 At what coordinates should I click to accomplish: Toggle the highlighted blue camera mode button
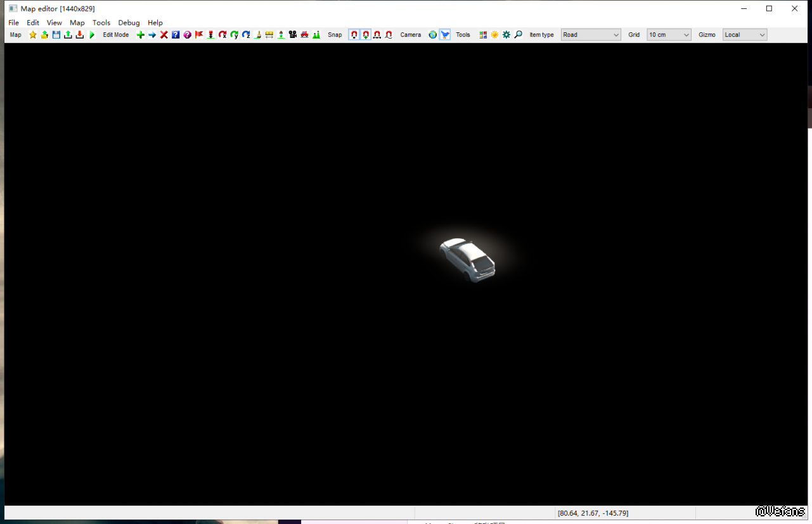click(445, 35)
